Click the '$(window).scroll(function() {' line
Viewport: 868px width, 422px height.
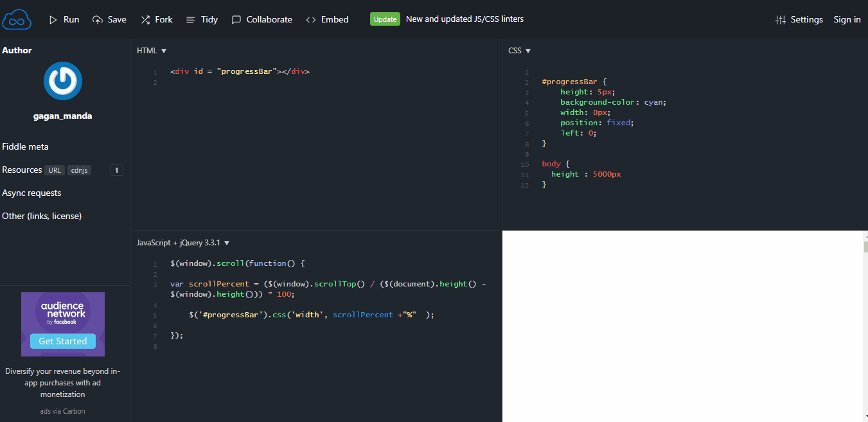point(238,263)
